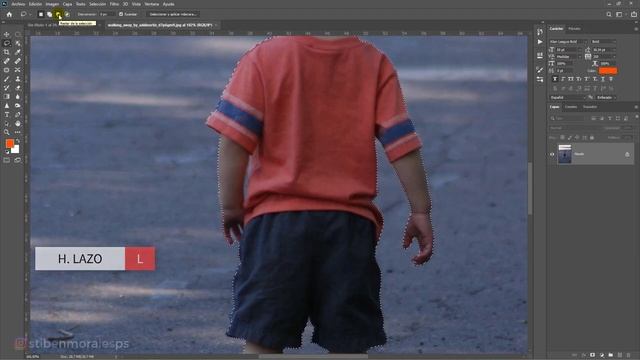
Task: Open the Actions play icon panel
Action: [540, 42]
